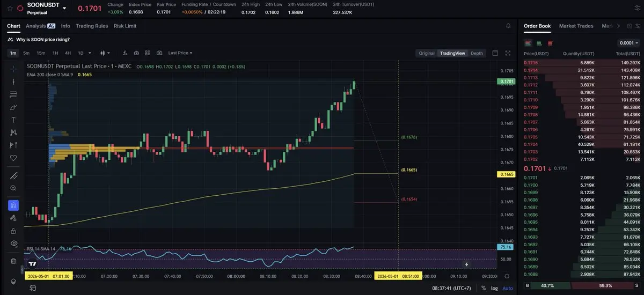Select the 4H timeframe
Viewport: 644px width, 295px height.
[x=68, y=53]
